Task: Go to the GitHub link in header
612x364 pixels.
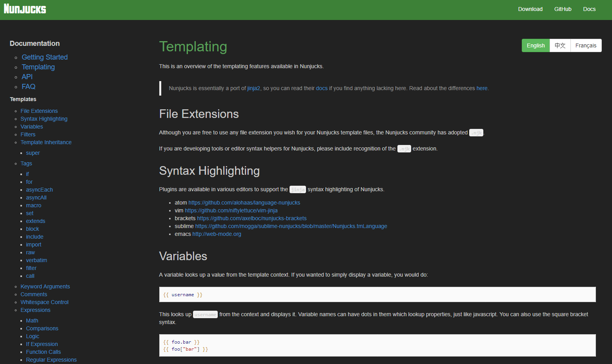Action: pyautogui.click(x=563, y=9)
